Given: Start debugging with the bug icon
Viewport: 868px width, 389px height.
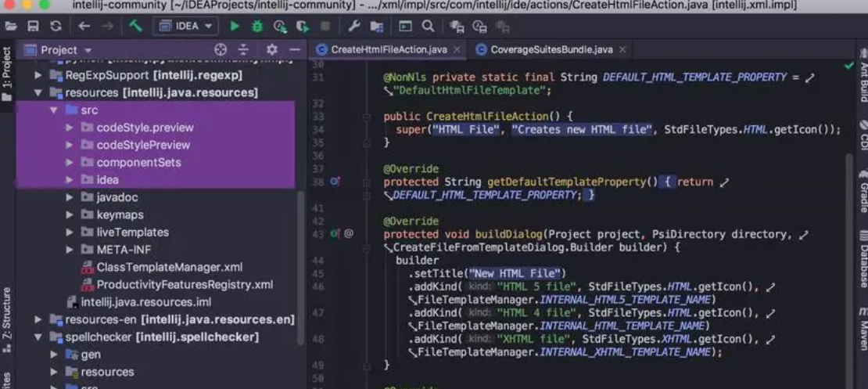Looking at the screenshot, I should [256, 27].
